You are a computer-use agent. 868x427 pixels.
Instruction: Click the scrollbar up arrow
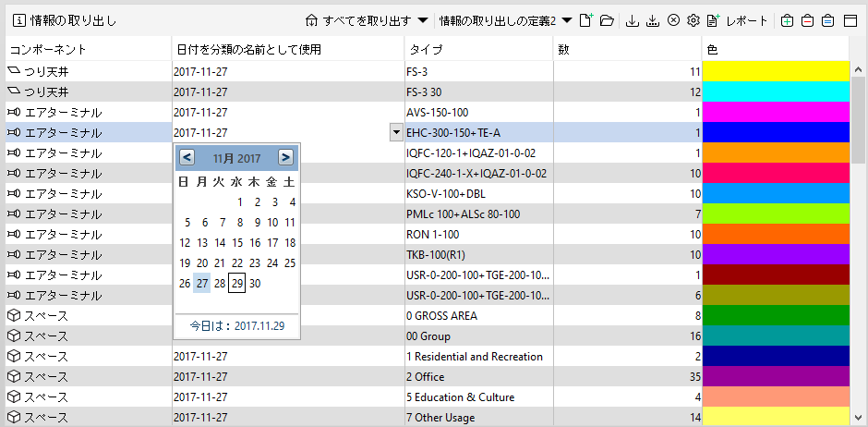coord(858,70)
